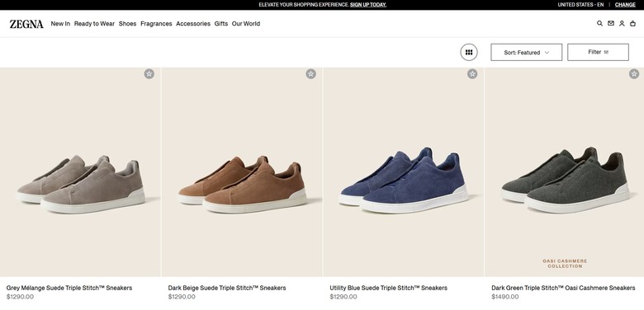This screenshot has width=644, height=310.
Task: Switch product grid view layout icon
Action: click(x=469, y=52)
